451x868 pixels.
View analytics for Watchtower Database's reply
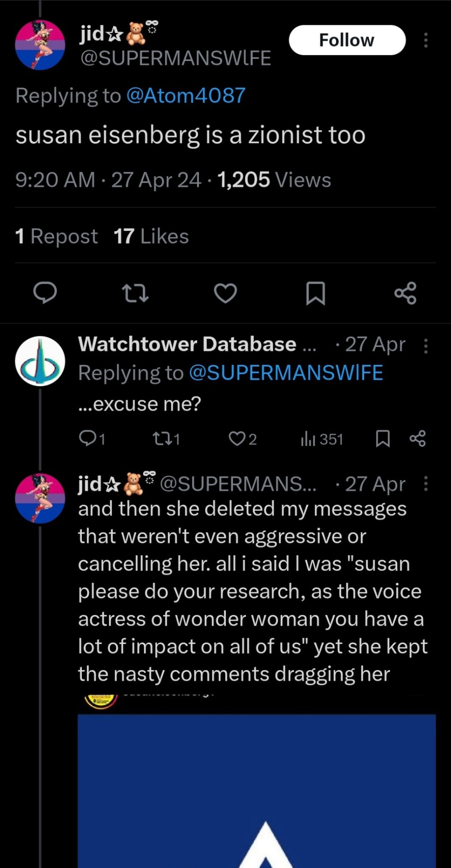(322, 439)
